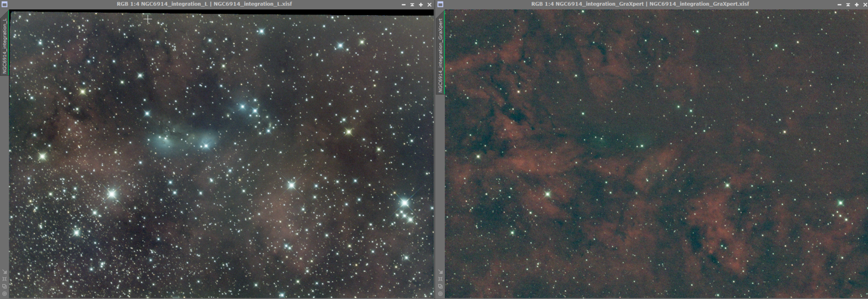Click the circular target icon in NGC6914_integration_L window
Screen dimensions: 868x299
pyautogui.click(x=5, y=294)
